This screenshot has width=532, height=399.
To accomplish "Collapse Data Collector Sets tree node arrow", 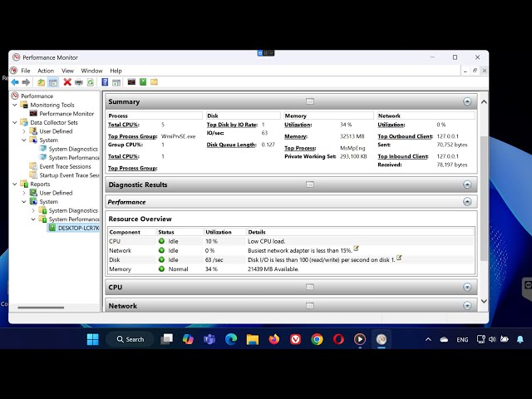I will [x=15, y=122].
